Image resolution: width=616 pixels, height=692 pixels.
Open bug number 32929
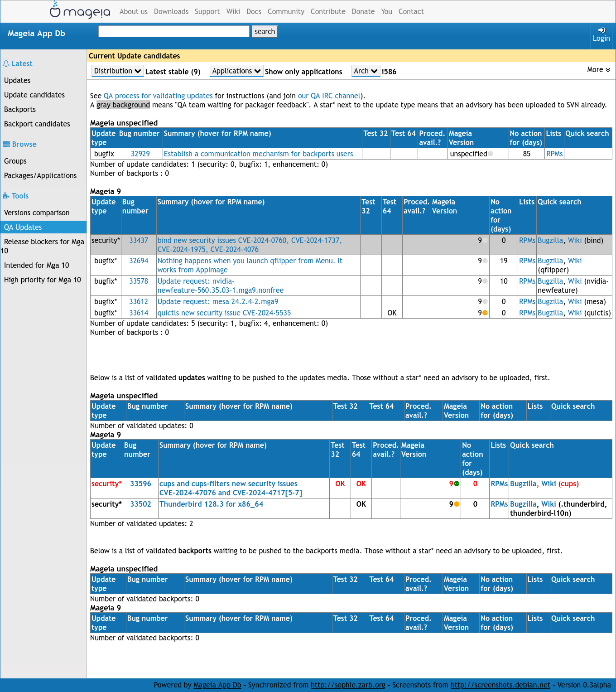pos(140,154)
